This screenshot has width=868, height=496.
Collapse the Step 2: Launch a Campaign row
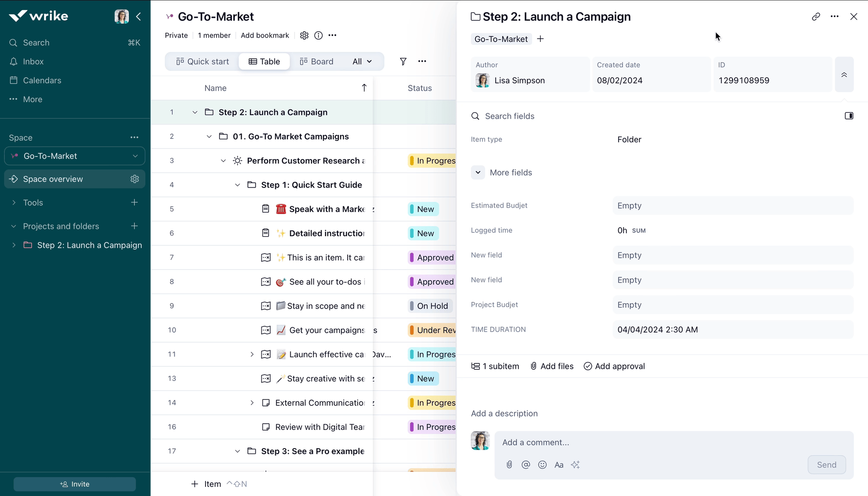(195, 112)
